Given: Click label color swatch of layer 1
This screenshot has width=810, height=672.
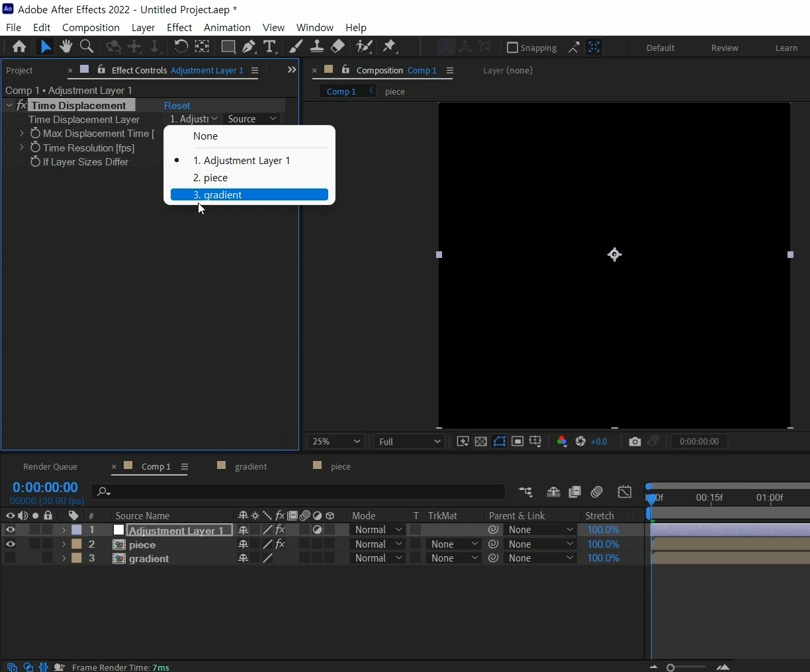Looking at the screenshot, I should pos(77,530).
